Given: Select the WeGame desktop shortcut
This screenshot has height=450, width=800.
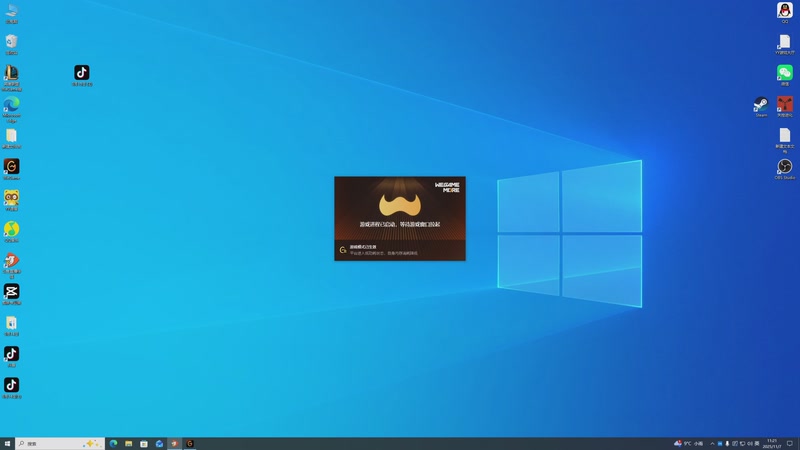Looking at the screenshot, I should [11, 167].
